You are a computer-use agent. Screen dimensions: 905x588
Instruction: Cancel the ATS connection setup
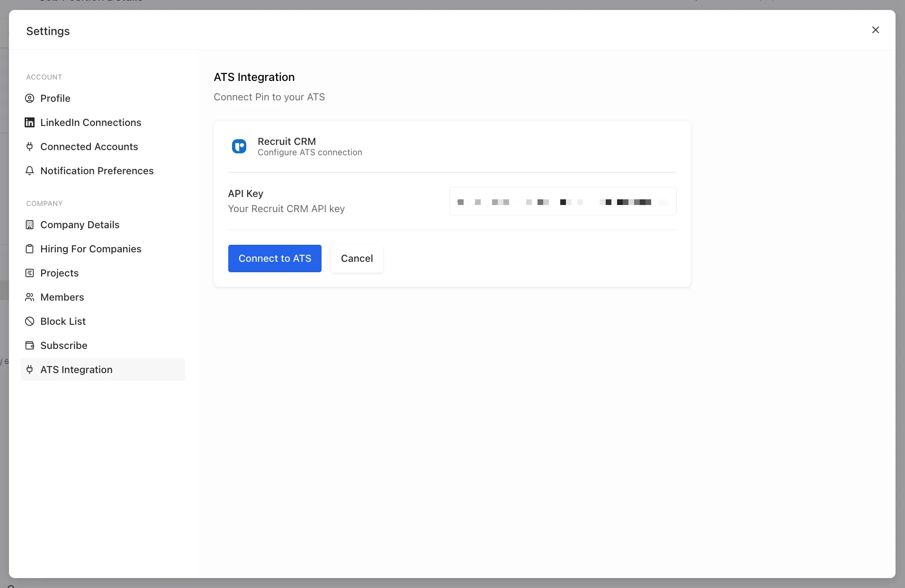(x=357, y=258)
